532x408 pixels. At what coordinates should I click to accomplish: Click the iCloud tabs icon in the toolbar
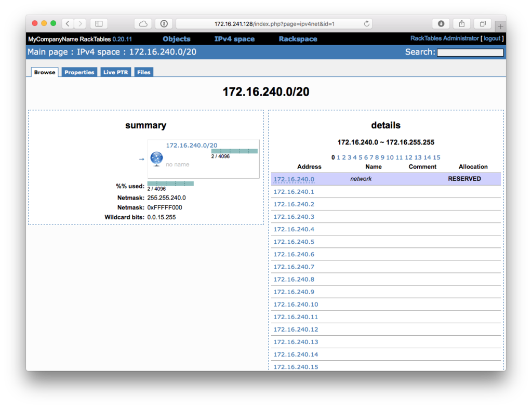coord(142,23)
